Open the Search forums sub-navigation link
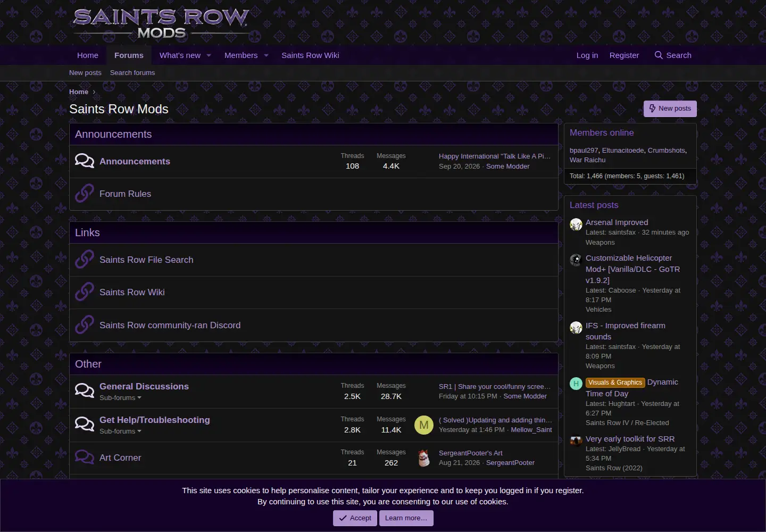 [132, 73]
